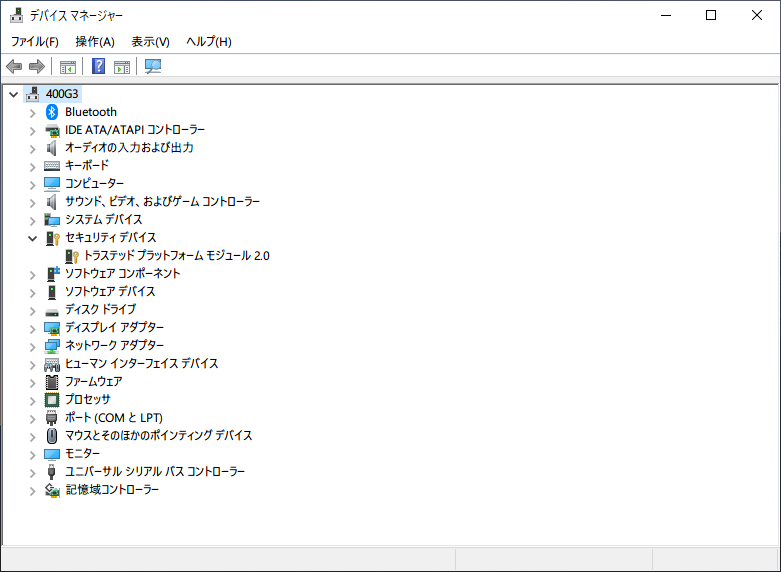Click the display adapter icon beside ディスプレイ アダプター
This screenshot has width=781, height=572.
pos(52,328)
